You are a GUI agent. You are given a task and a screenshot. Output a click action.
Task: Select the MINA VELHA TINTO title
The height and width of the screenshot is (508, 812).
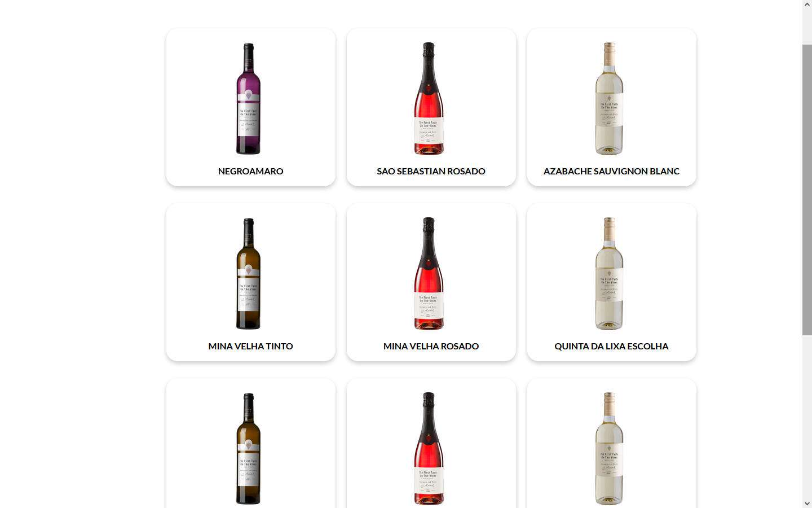point(251,346)
